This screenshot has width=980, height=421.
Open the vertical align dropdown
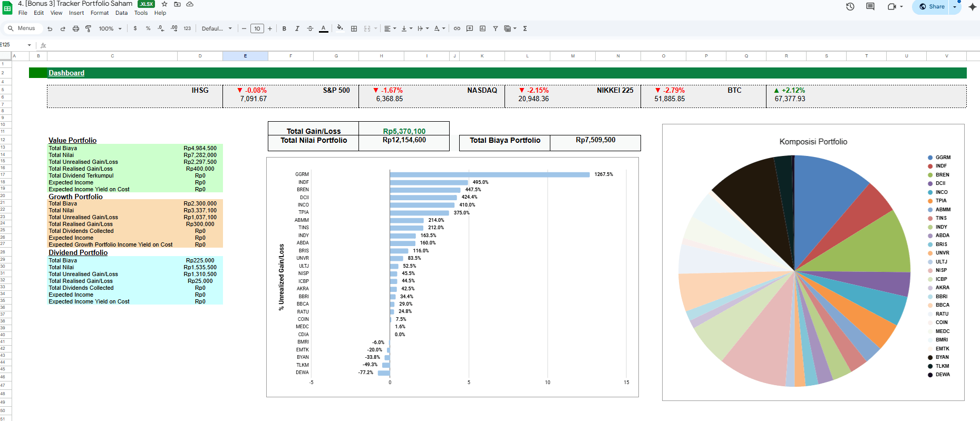[x=406, y=28]
